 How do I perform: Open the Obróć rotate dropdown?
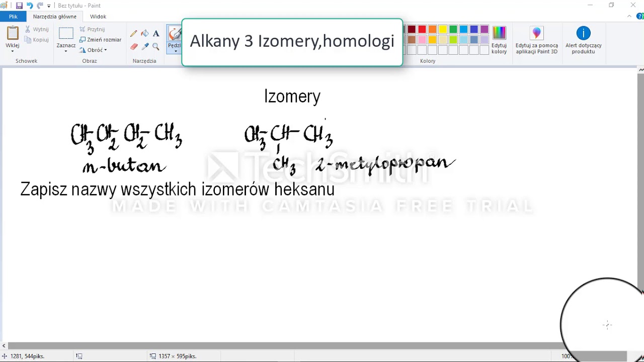pos(93,50)
